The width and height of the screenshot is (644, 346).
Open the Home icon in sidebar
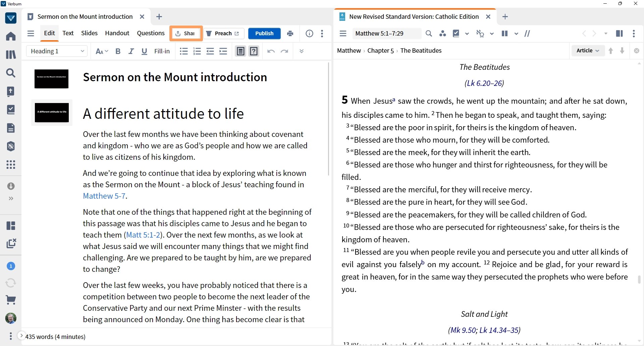[x=11, y=36]
